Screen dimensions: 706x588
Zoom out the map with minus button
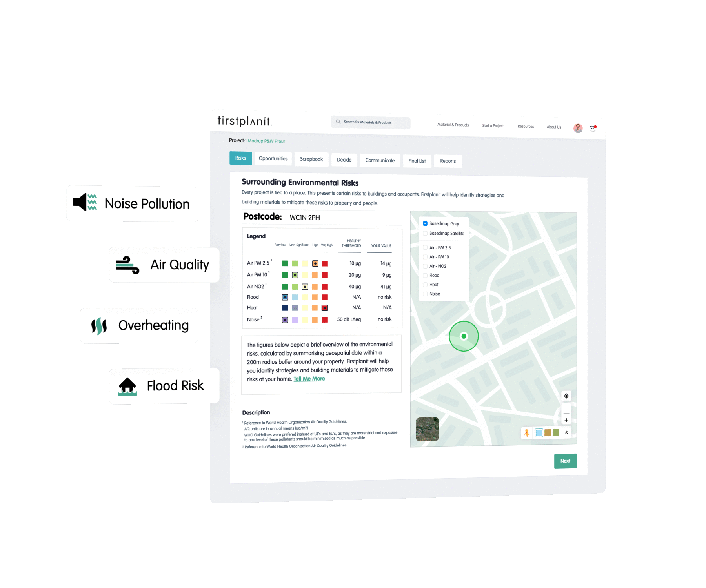point(566,408)
